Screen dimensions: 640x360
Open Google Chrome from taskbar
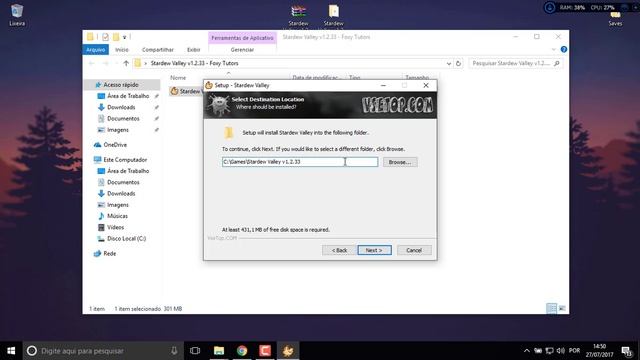point(242,351)
